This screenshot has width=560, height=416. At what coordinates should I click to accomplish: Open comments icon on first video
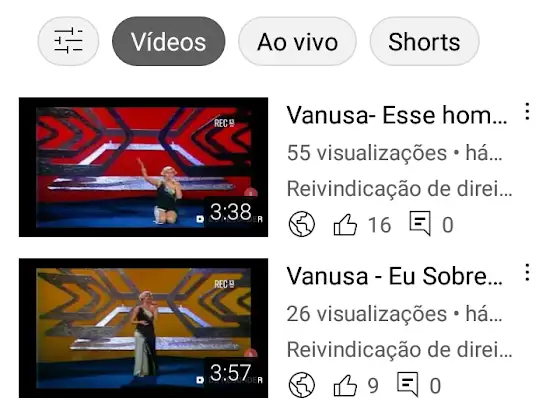coord(420,224)
